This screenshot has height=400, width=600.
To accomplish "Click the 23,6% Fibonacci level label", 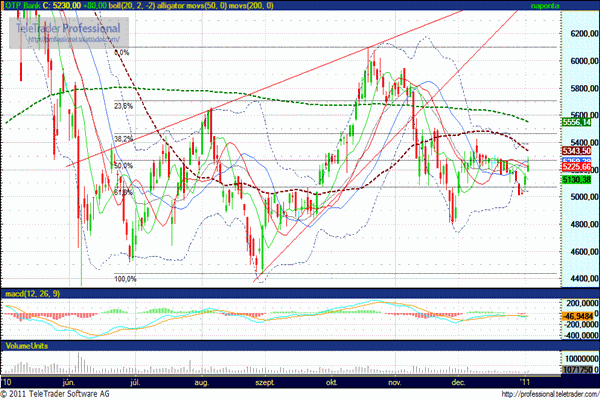I will pyautogui.click(x=123, y=105).
